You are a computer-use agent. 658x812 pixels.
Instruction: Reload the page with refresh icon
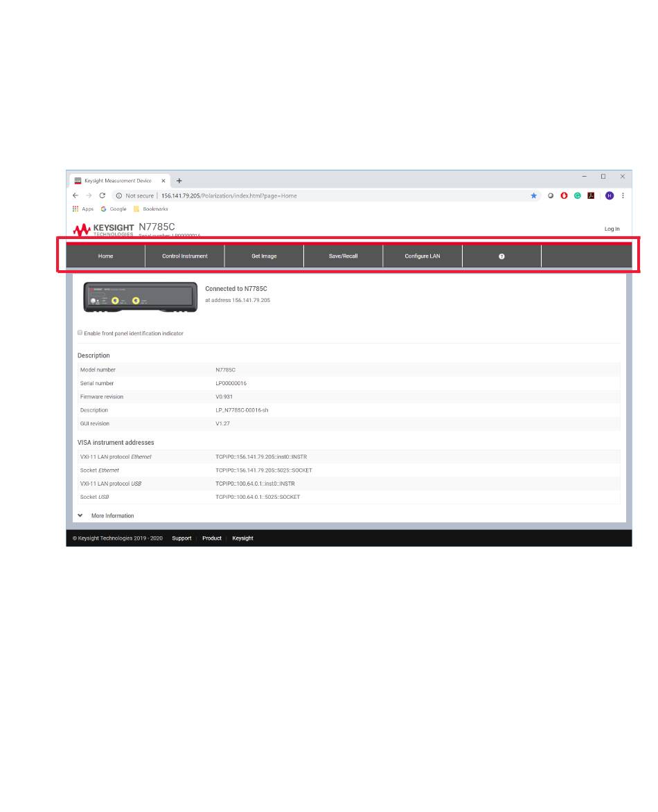coord(103,196)
